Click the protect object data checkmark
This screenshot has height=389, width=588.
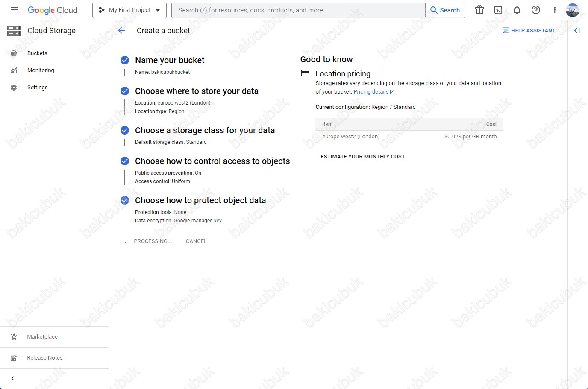pos(125,200)
